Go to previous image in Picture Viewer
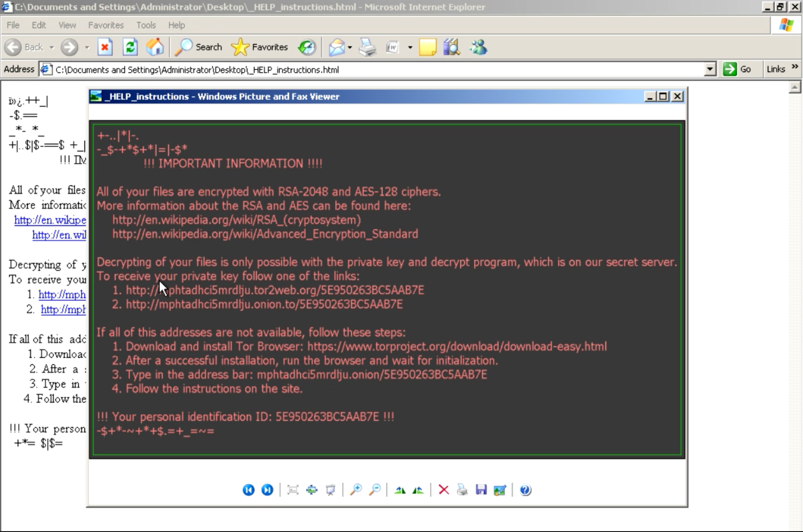The image size is (803, 532). [x=248, y=490]
